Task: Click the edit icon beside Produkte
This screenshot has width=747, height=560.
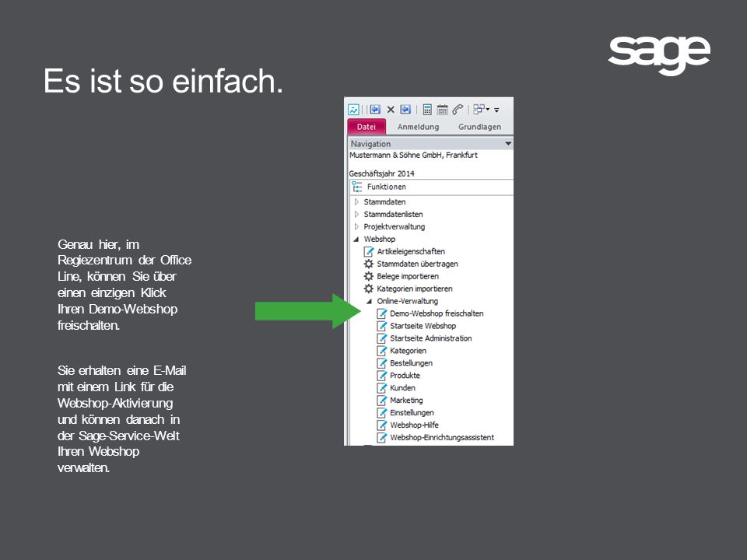Action: click(x=381, y=375)
